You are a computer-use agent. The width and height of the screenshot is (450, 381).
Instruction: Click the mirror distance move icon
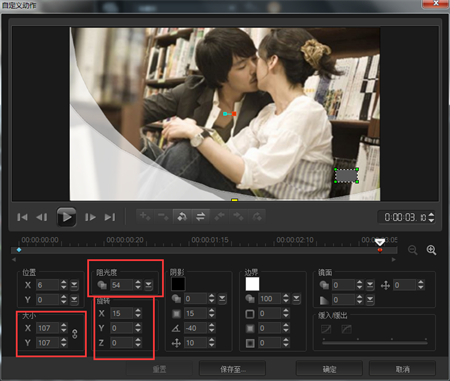tap(385, 285)
